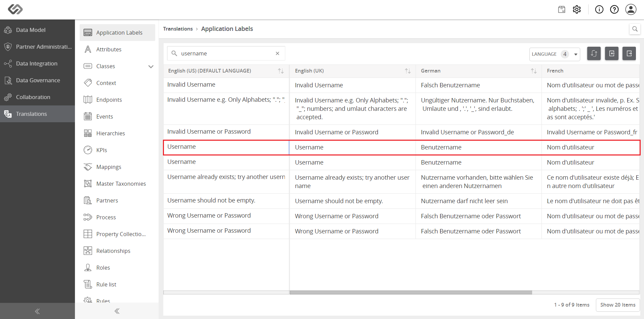Expand the Classes submenu chevron
The width and height of the screenshot is (644, 319).
click(151, 66)
